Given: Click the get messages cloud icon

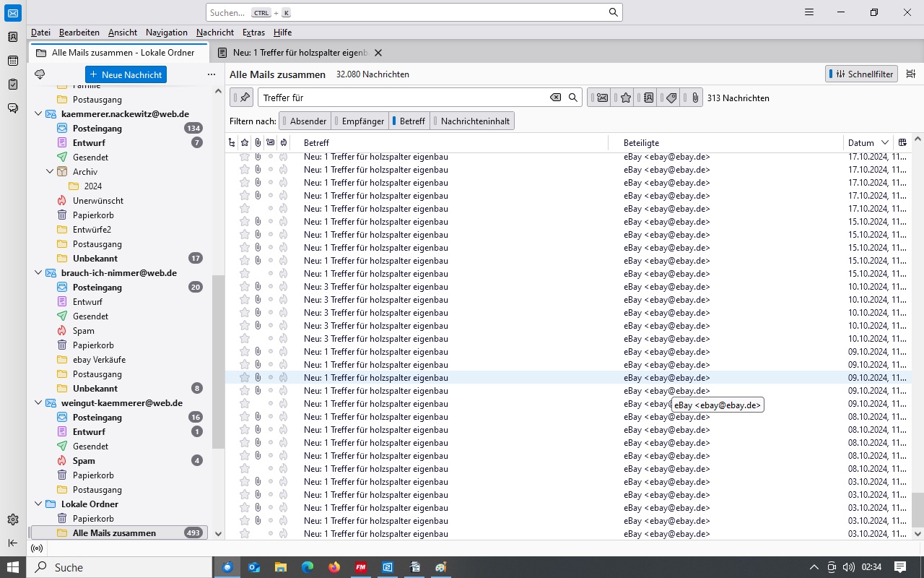Looking at the screenshot, I should 40,74.
